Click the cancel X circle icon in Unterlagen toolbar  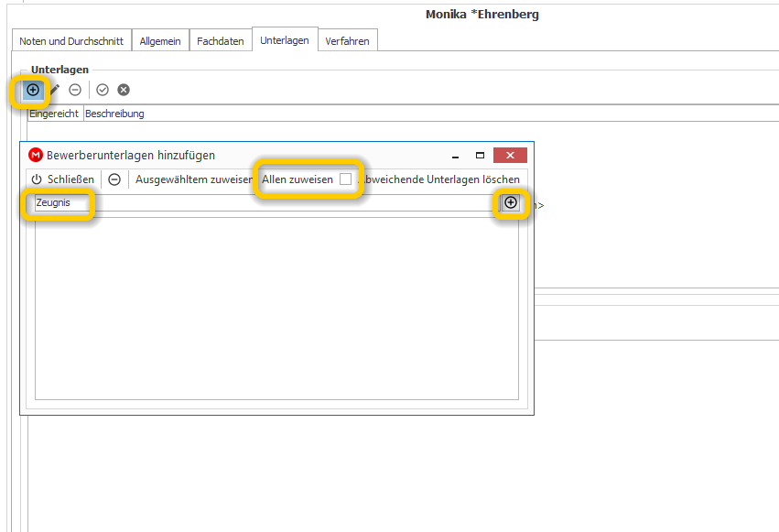pyautogui.click(x=124, y=90)
